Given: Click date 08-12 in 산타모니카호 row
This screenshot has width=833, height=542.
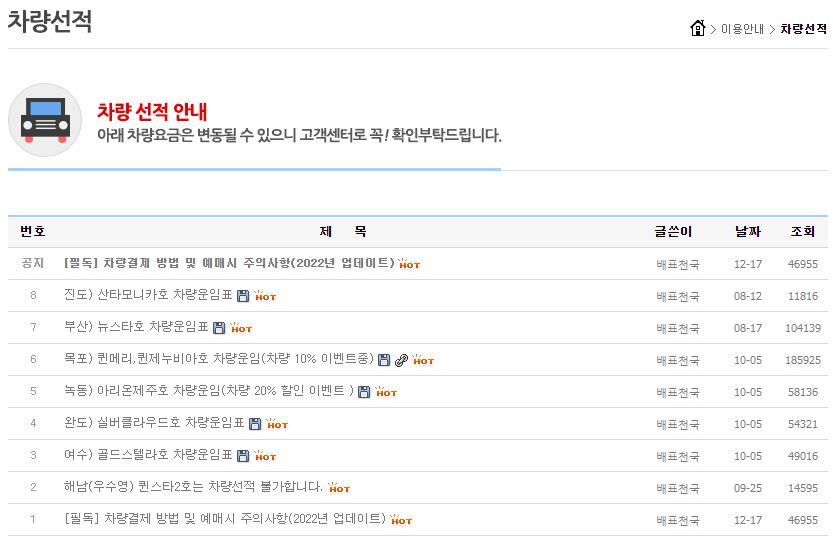Looking at the screenshot, I should (x=748, y=296).
